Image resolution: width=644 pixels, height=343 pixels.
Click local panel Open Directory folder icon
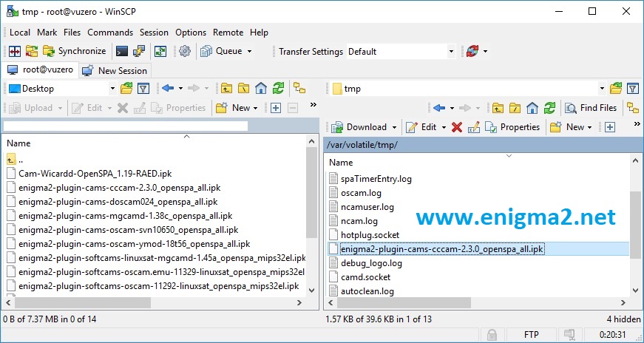pyautogui.click(x=126, y=88)
